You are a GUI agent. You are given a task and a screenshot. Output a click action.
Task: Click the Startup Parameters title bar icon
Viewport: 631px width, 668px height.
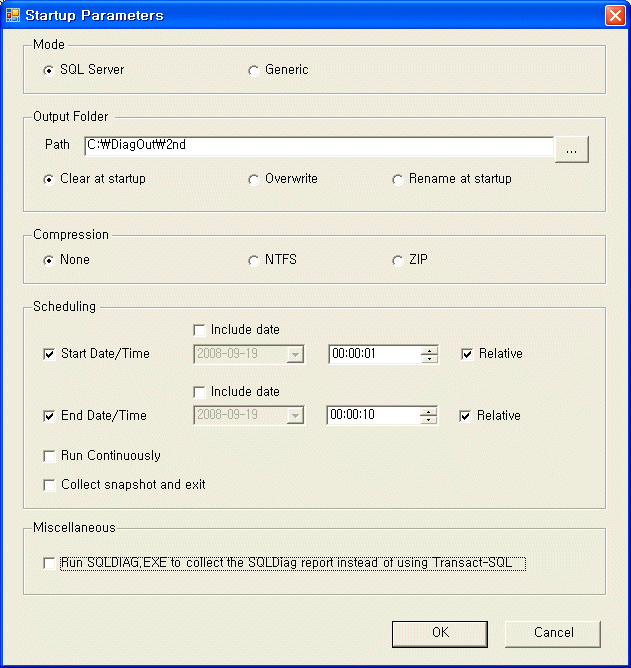[x=12, y=15]
